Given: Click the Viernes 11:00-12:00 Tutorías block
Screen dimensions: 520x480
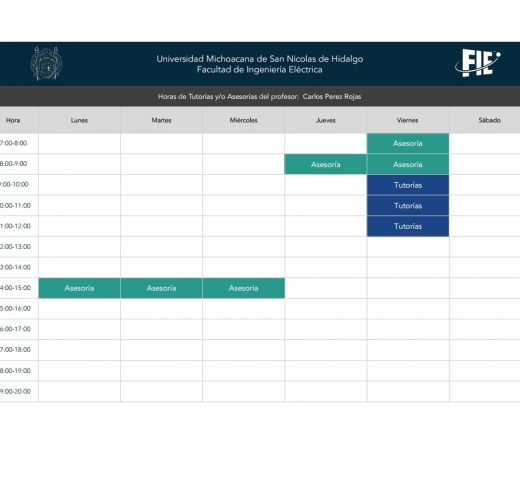Looking at the screenshot, I should (x=408, y=226).
